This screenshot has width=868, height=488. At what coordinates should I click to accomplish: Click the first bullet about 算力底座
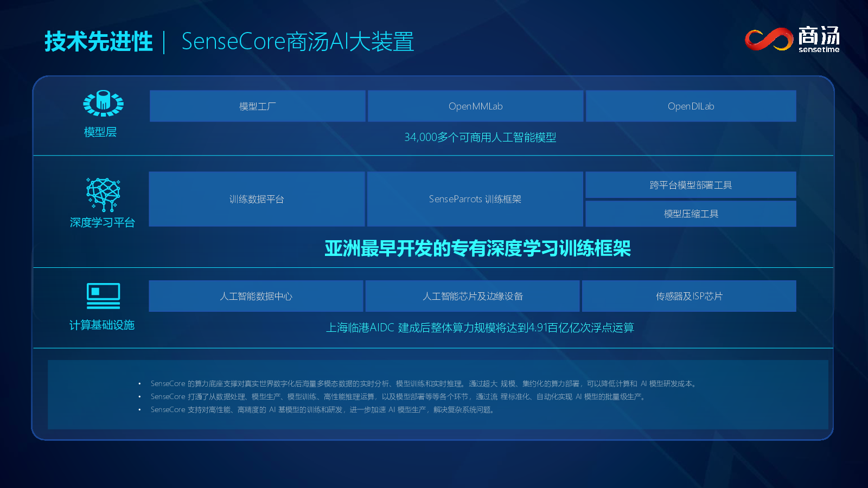coord(424,383)
